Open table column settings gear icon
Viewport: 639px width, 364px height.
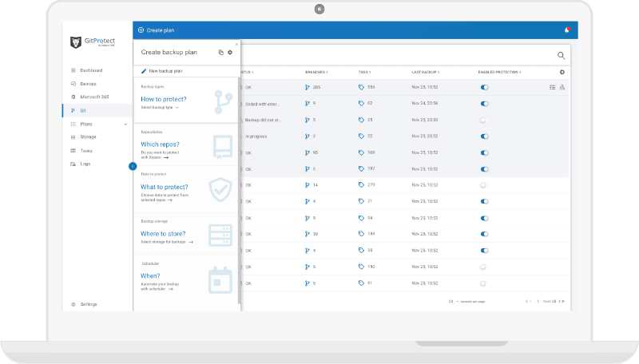click(562, 72)
